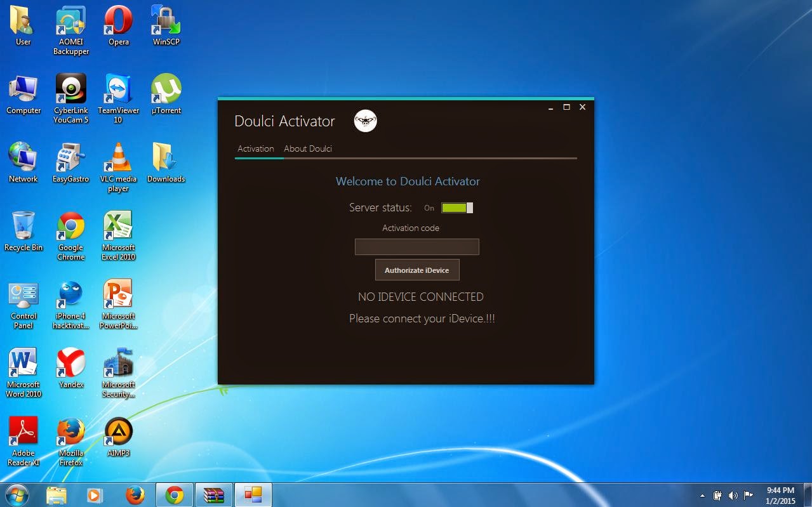Click the Please connect your iDevice message
The height and width of the screenshot is (507, 812).
[x=422, y=319]
